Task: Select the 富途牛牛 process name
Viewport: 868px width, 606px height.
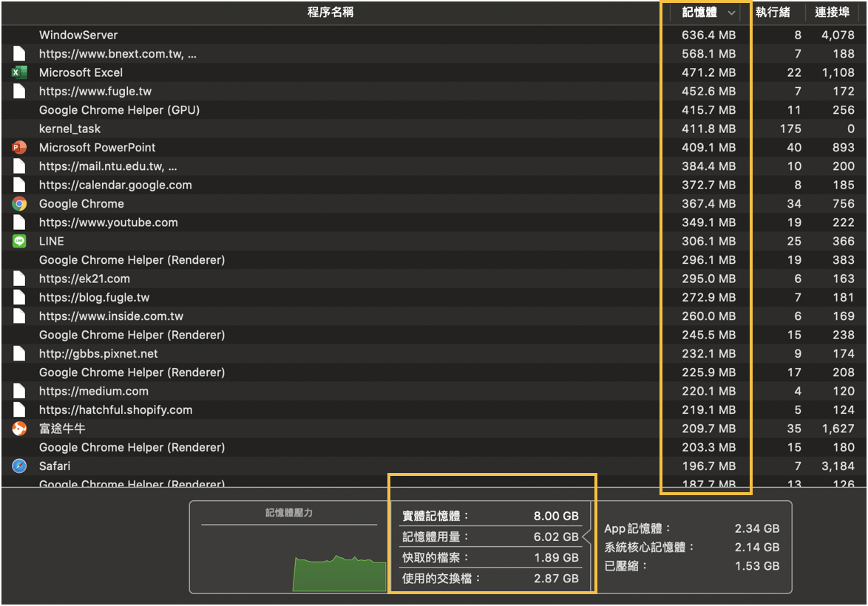Action: point(62,429)
